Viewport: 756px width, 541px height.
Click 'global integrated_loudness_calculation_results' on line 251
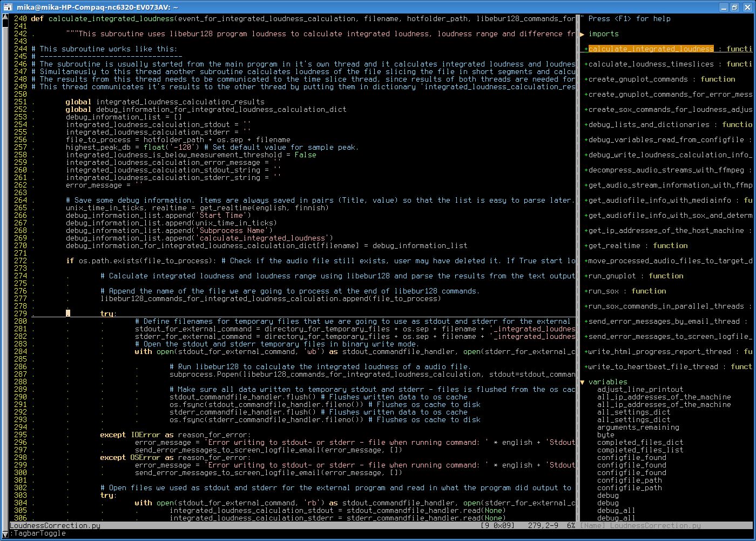[165, 102]
